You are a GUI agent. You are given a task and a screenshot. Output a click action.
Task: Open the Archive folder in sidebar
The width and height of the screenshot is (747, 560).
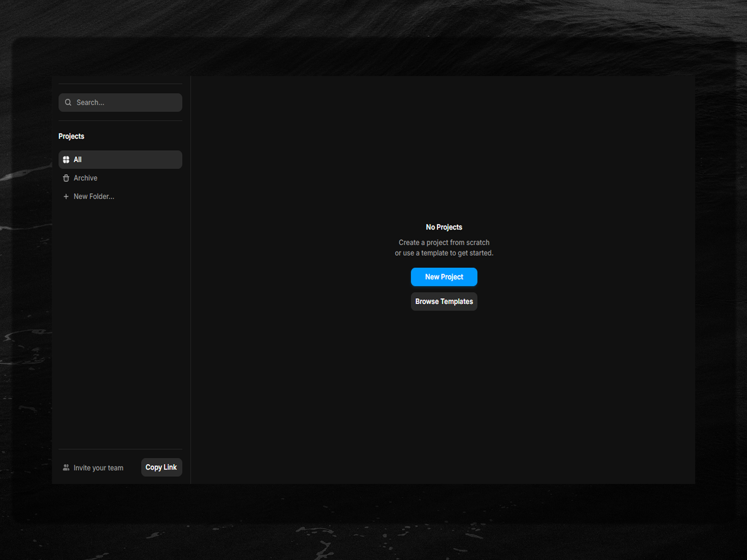pos(85,178)
